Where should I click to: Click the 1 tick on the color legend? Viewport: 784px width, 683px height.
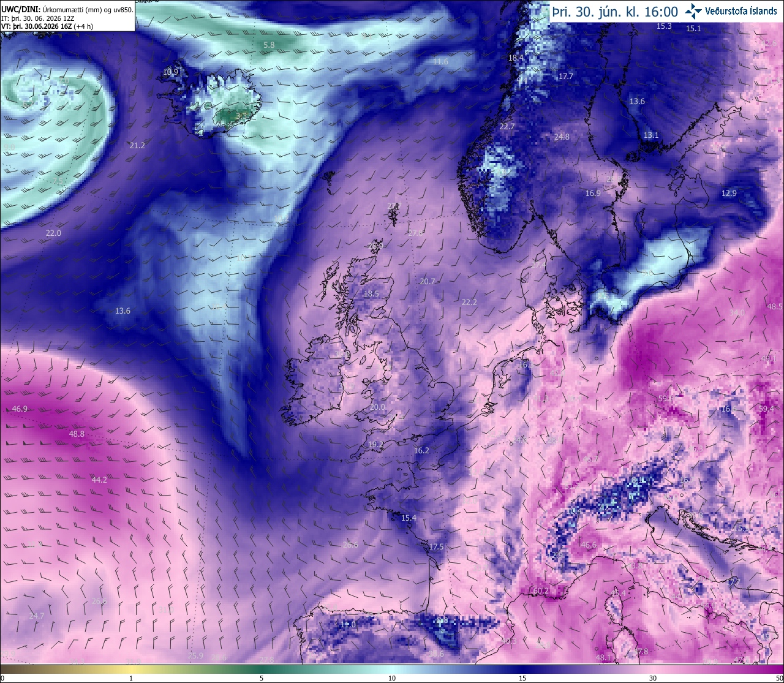click(x=131, y=678)
